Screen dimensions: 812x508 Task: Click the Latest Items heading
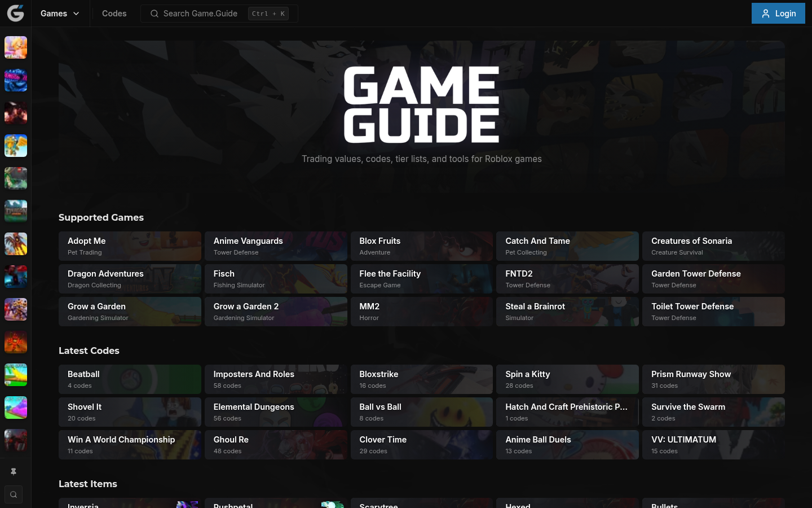click(x=88, y=484)
